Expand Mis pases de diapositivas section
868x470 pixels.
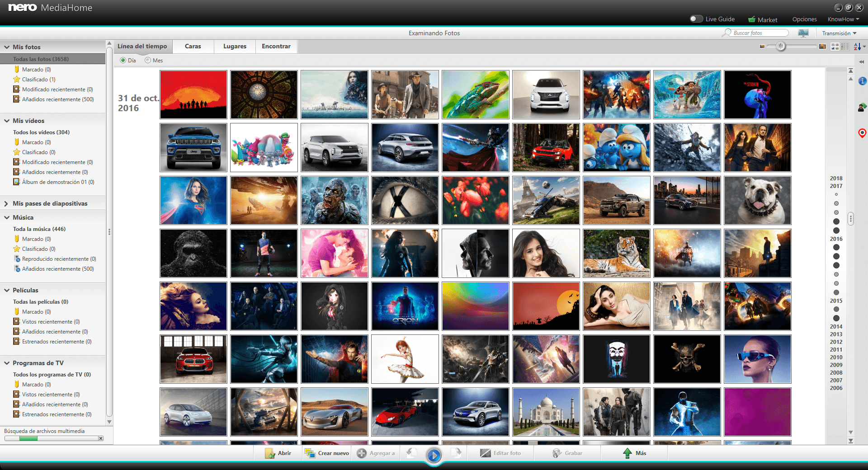tap(7, 204)
